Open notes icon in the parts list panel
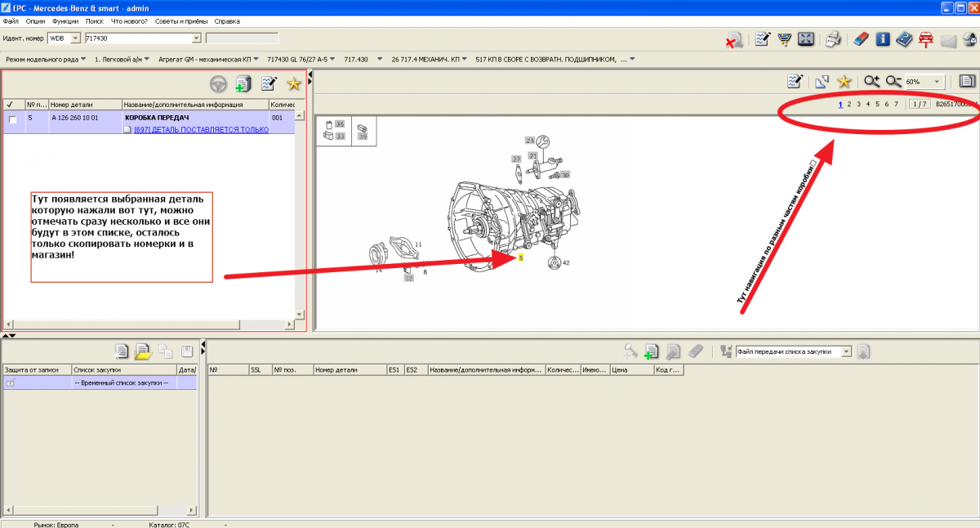Image resolution: width=980 pixels, height=528 pixels. [x=269, y=83]
